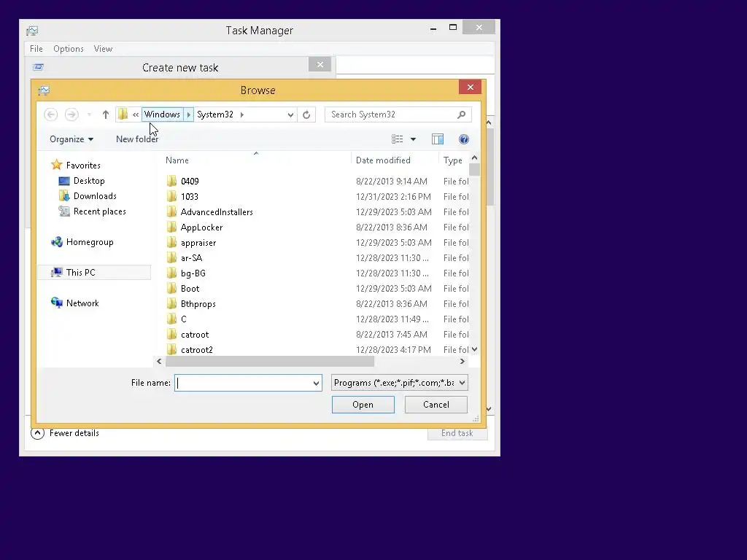Click the search magnifier icon
The width and height of the screenshot is (747, 560).
tap(461, 114)
